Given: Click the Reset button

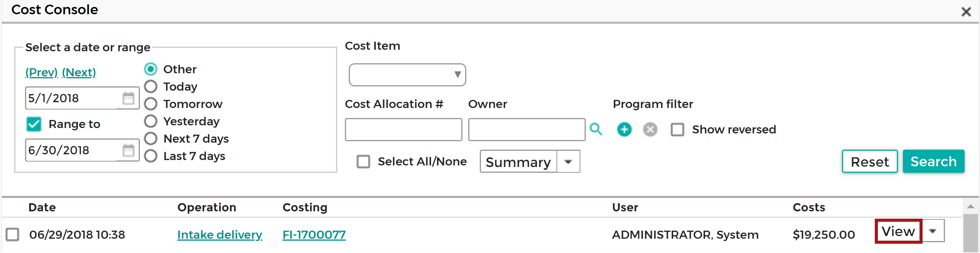Looking at the screenshot, I should click(870, 161).
